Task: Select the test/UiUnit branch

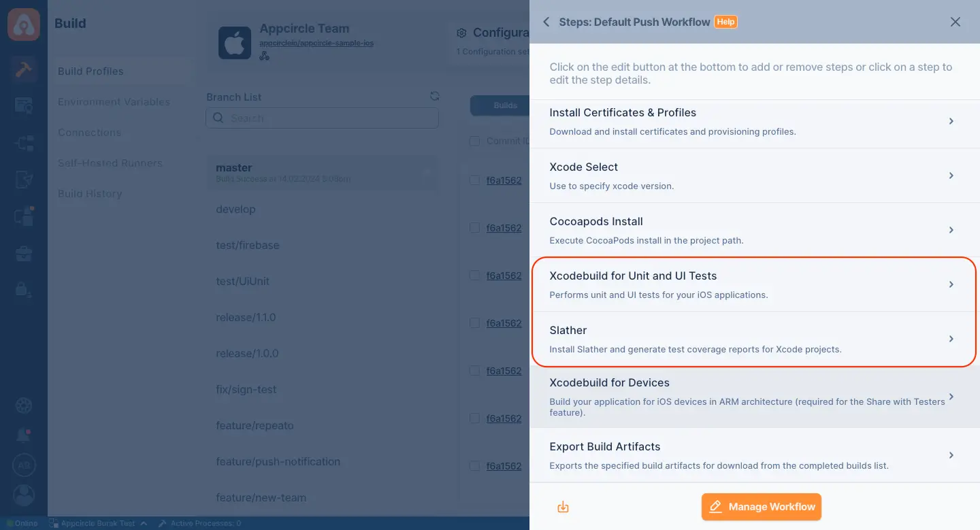Action: 242,281
